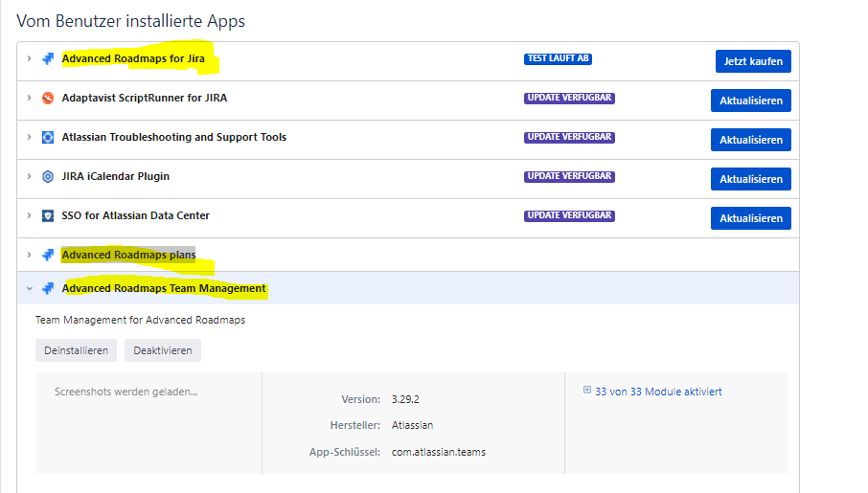Expand the Advanced Roadmaps for Jira row
868x493 pixels.
[x=30, y=58]
